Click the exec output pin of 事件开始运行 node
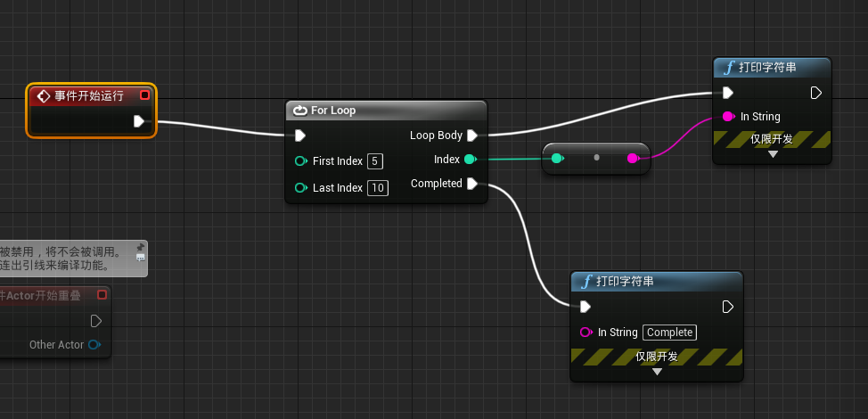 [x=139, y=121]
